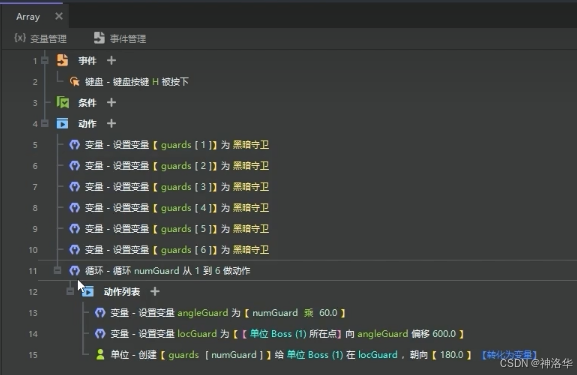Select the guards [1] assignment row

pyautogui.click(x=177, y=145)
